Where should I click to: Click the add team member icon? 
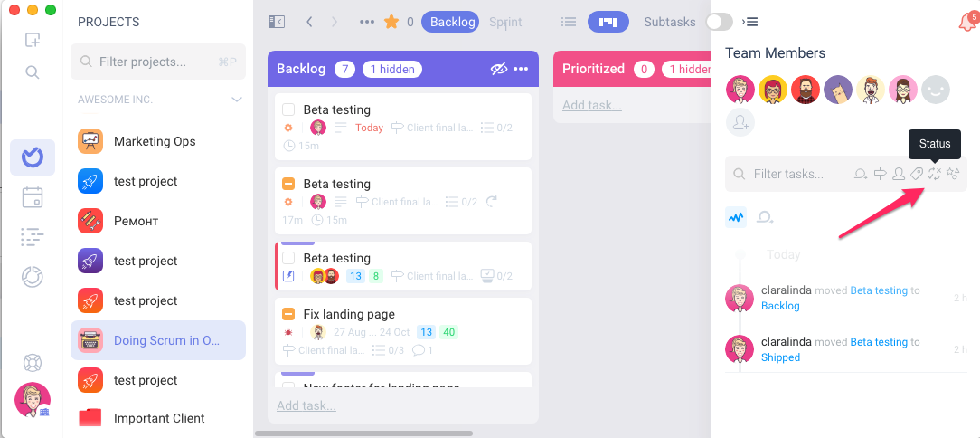[740, 122]
